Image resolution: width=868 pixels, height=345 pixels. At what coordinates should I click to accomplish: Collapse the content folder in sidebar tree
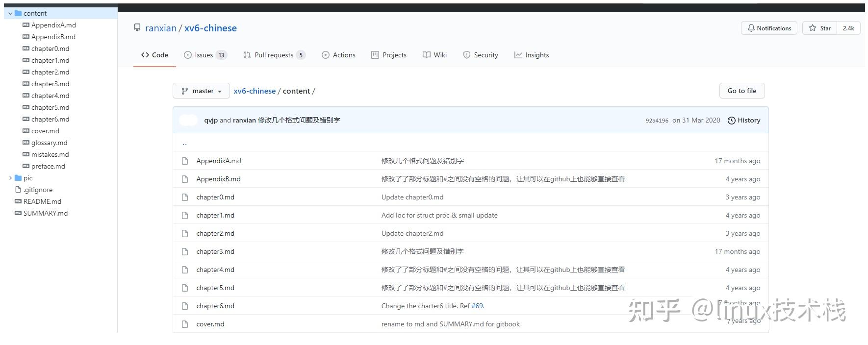tap(10, 13)
